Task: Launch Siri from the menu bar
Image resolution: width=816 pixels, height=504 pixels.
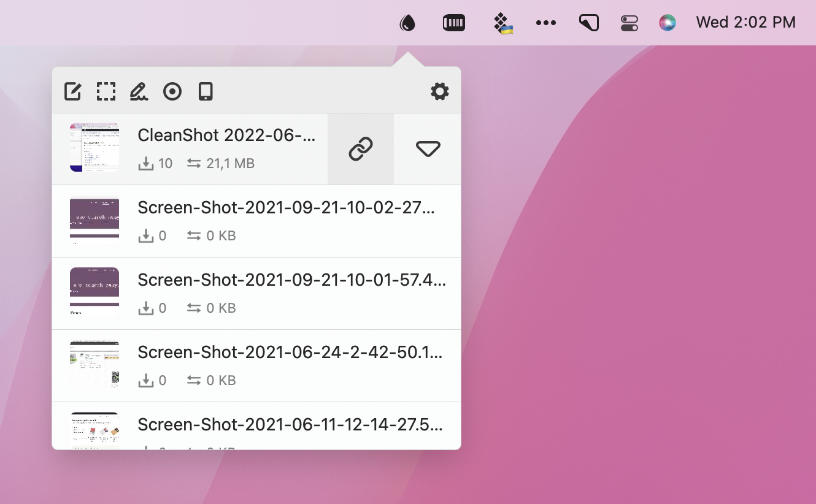Action: coord(668,23)
